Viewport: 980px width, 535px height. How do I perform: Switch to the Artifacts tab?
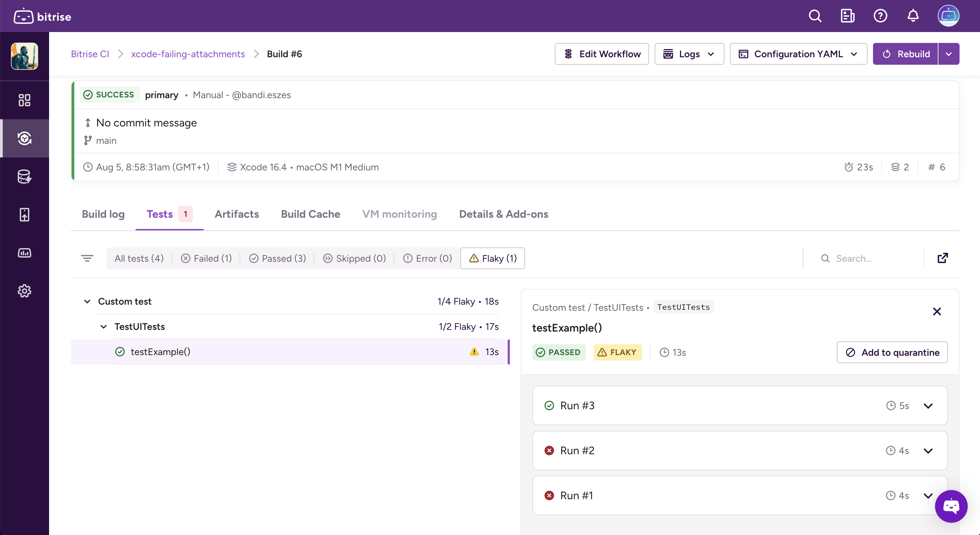coord(236,214)
